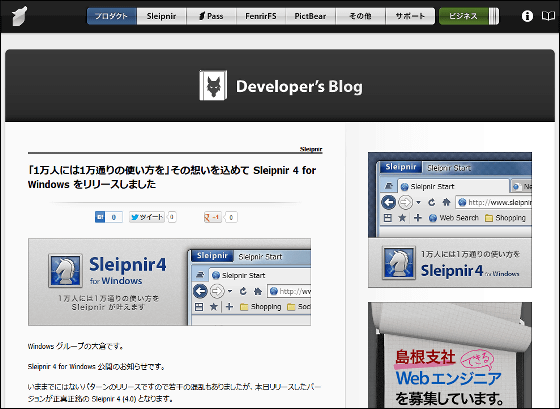Click the Google +1 button
560x409 pixels.
point(213,217)
